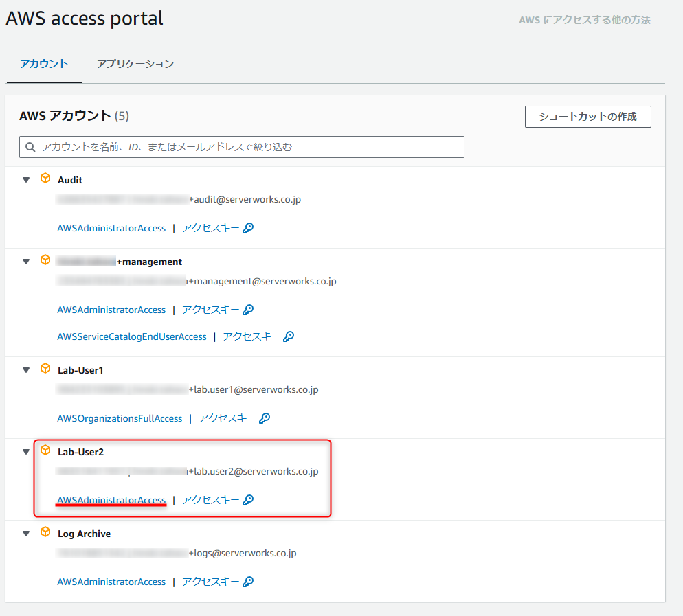
Task: Open AWSAdministratorAccess for the +management account
Action: point(111,310)
